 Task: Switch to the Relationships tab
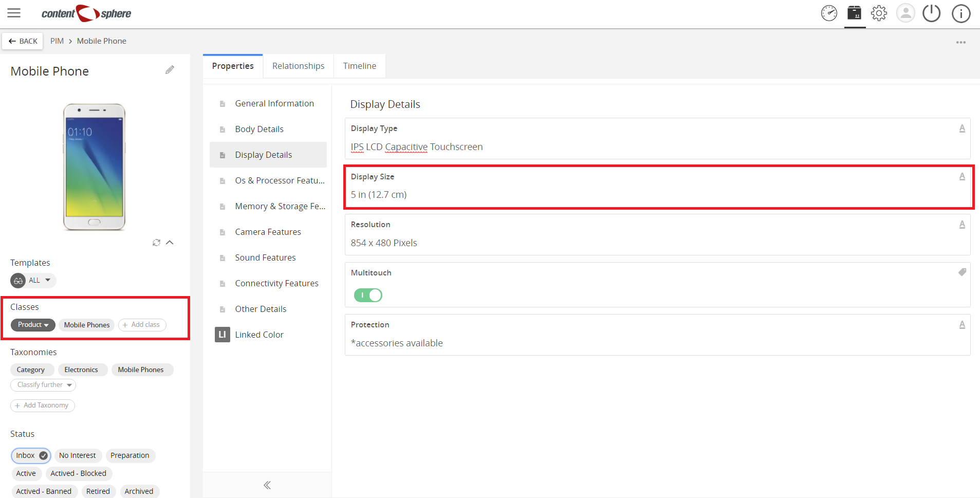pos(299,66)
